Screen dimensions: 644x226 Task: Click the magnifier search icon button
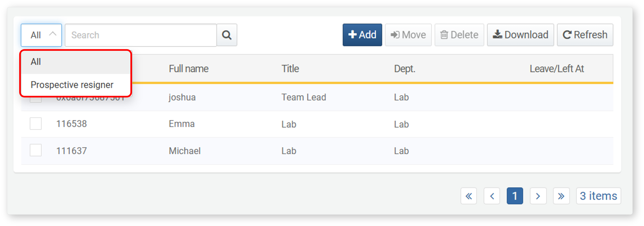[227, 35]
